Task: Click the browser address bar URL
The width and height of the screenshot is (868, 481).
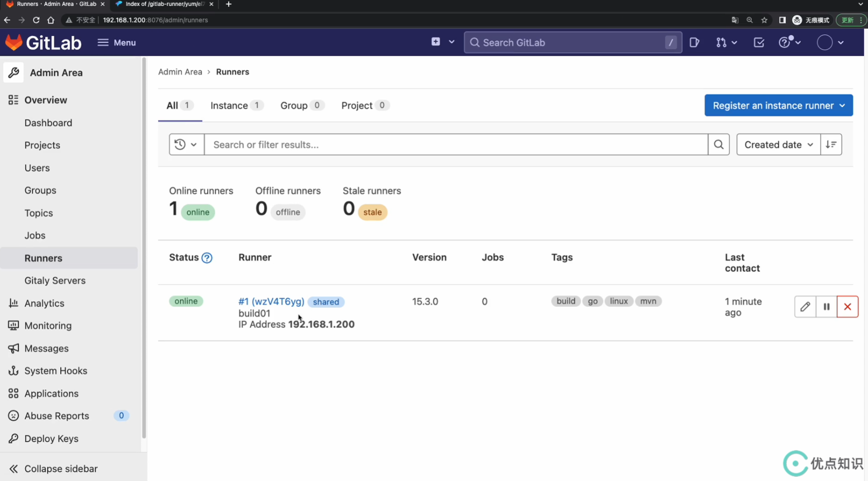Action: coord(155,20)
